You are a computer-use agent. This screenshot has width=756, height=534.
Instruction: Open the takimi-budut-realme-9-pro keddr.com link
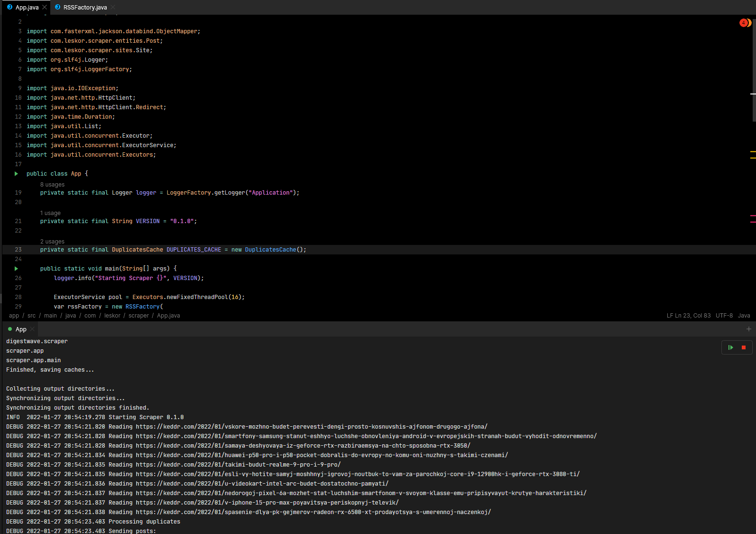pyautogui.click(x=238, y=465)
